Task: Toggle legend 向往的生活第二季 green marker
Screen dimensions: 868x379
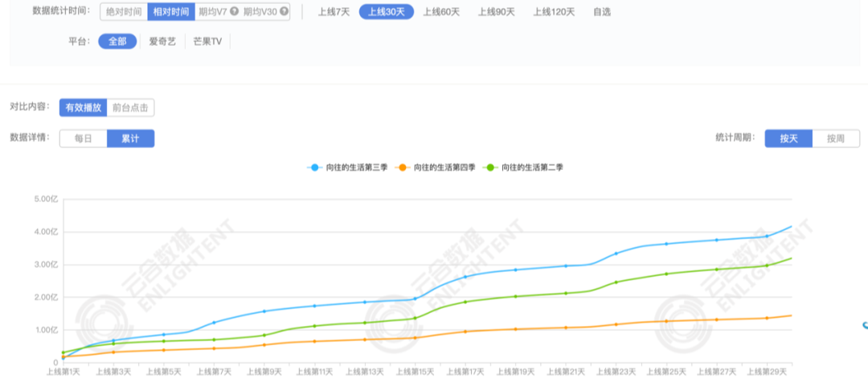Action: point(490,167)
